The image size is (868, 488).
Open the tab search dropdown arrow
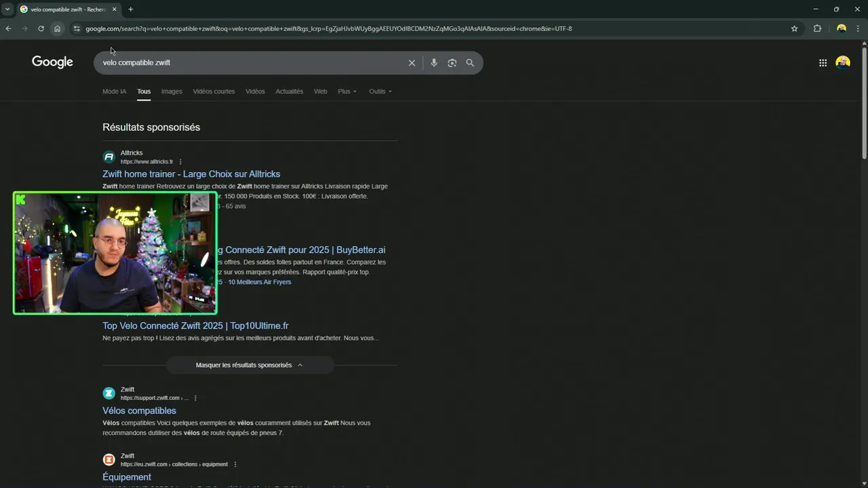tap(7, 9)
